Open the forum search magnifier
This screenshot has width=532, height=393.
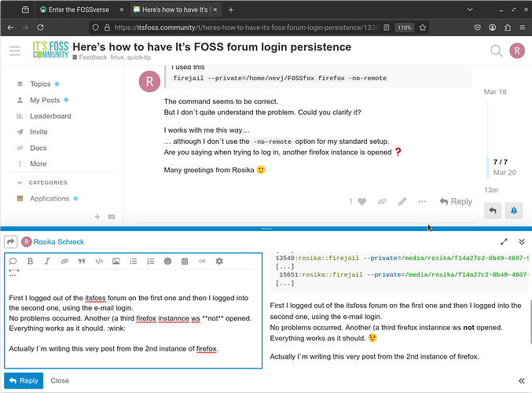tap(497, 51)
